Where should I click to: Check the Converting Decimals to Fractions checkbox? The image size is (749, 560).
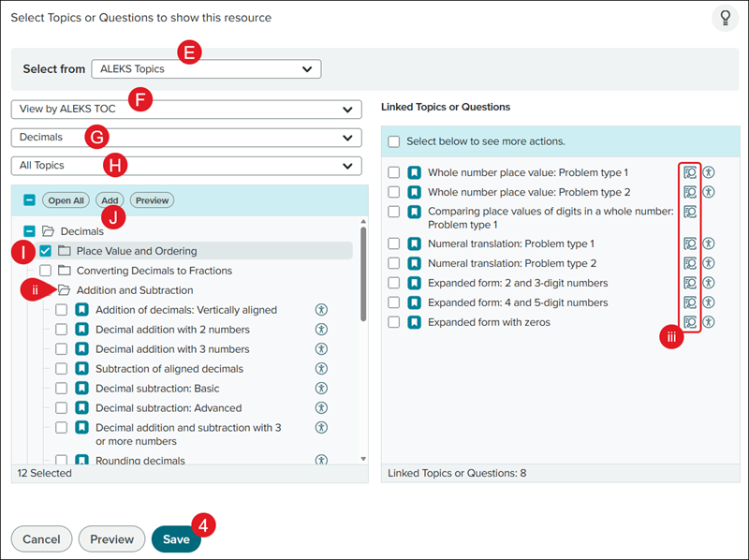click(46, 271)
